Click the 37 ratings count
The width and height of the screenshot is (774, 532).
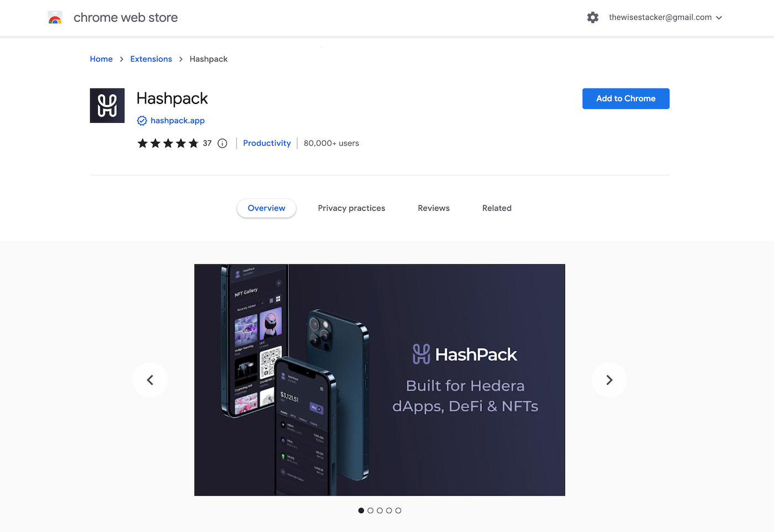click(x=207, y=143)
